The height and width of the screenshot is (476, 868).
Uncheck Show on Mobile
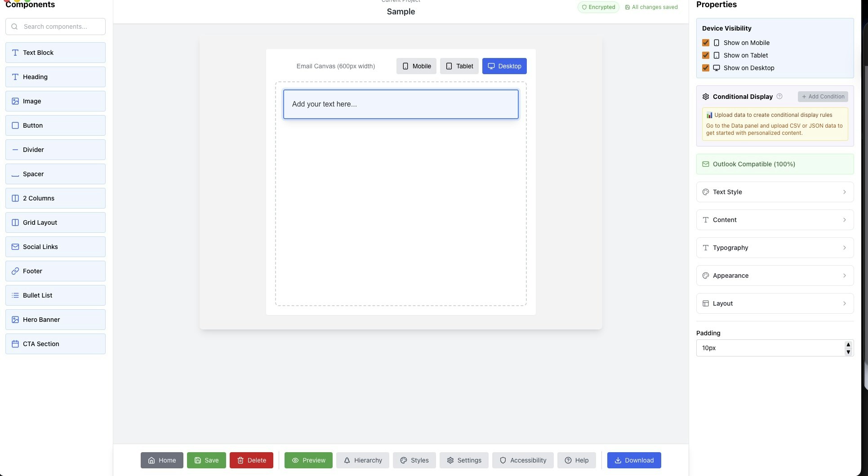705,42
